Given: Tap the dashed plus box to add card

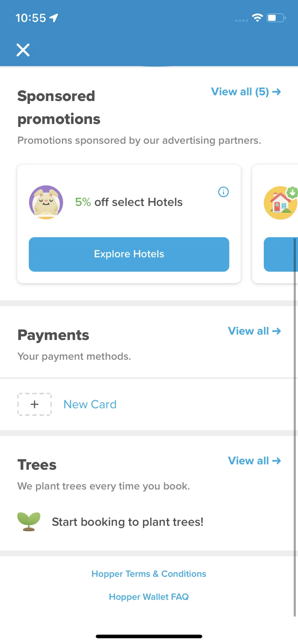Looking at the screenshot, I should [35, 404].
